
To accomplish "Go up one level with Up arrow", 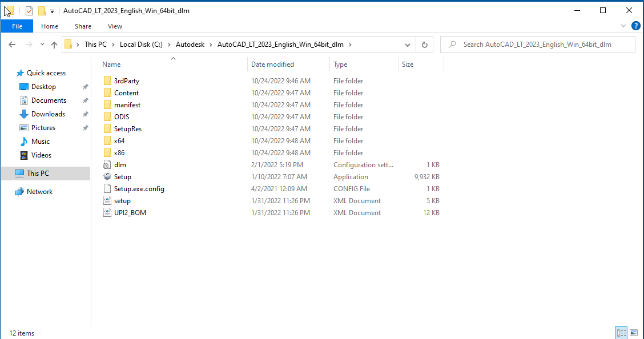I will 54,45.
